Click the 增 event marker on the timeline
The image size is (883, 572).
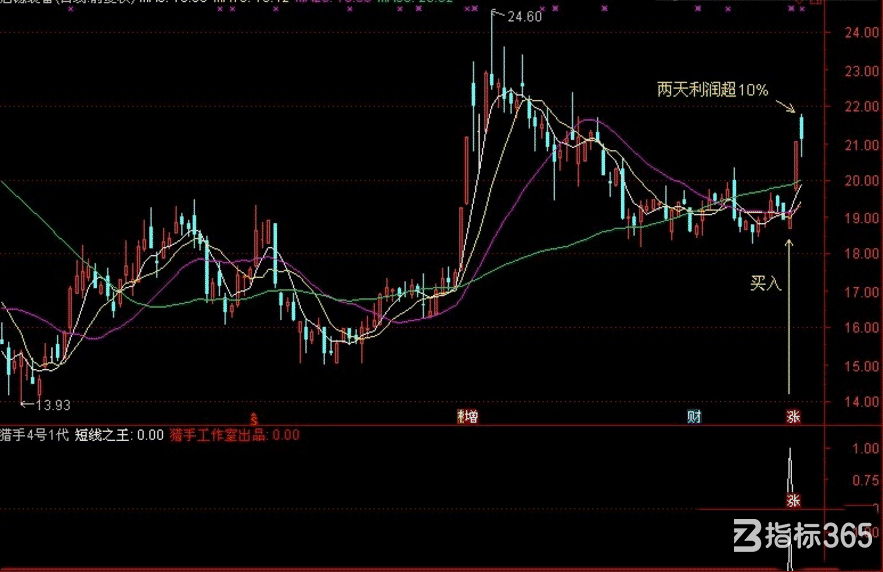pyautogui.click(x=472, y=417)
